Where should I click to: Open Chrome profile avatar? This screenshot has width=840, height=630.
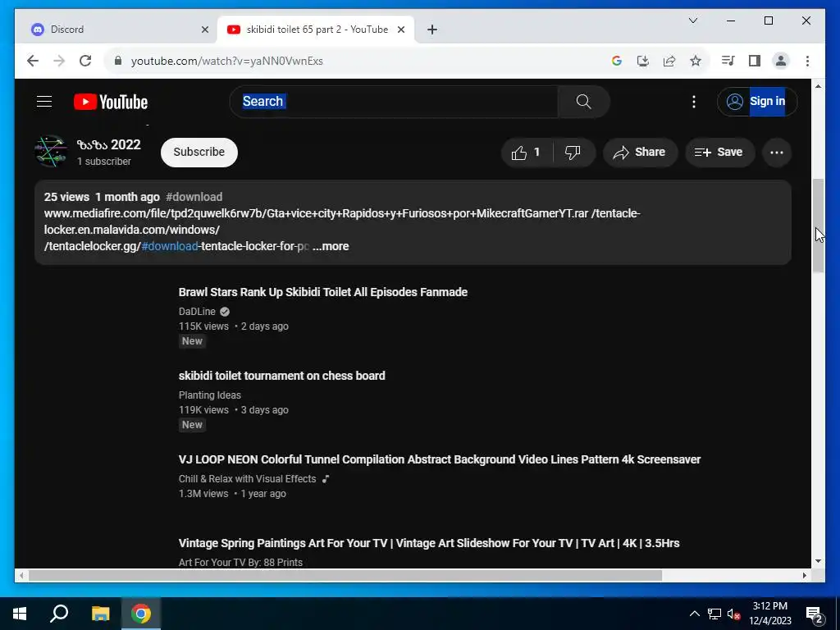(781, 61)
